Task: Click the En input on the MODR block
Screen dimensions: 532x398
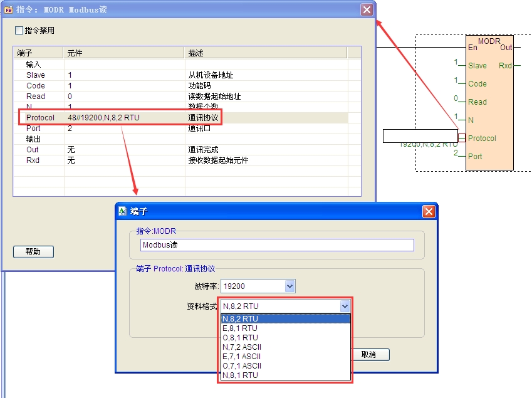Action: (472, 48)
